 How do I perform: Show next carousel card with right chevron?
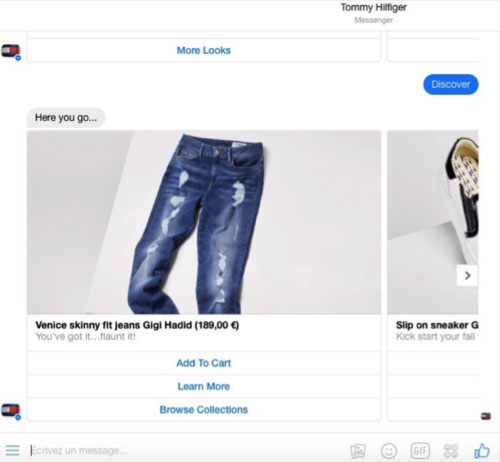click(x=467, y=275)
